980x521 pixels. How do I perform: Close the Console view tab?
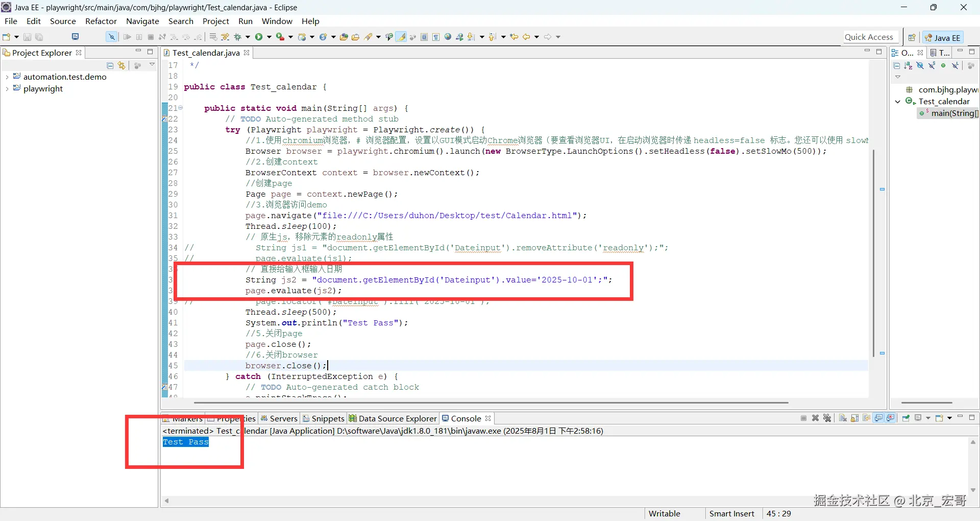pyautogui.click(x=488, y=418)
